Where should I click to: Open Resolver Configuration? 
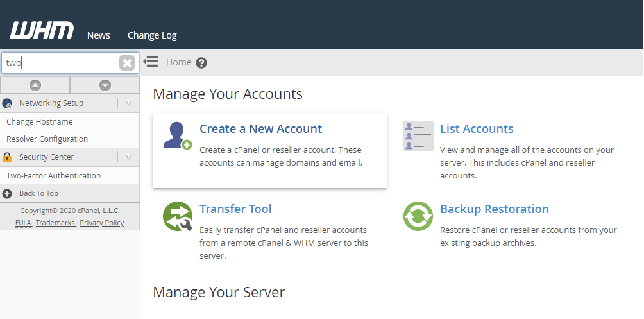[47, 139]
